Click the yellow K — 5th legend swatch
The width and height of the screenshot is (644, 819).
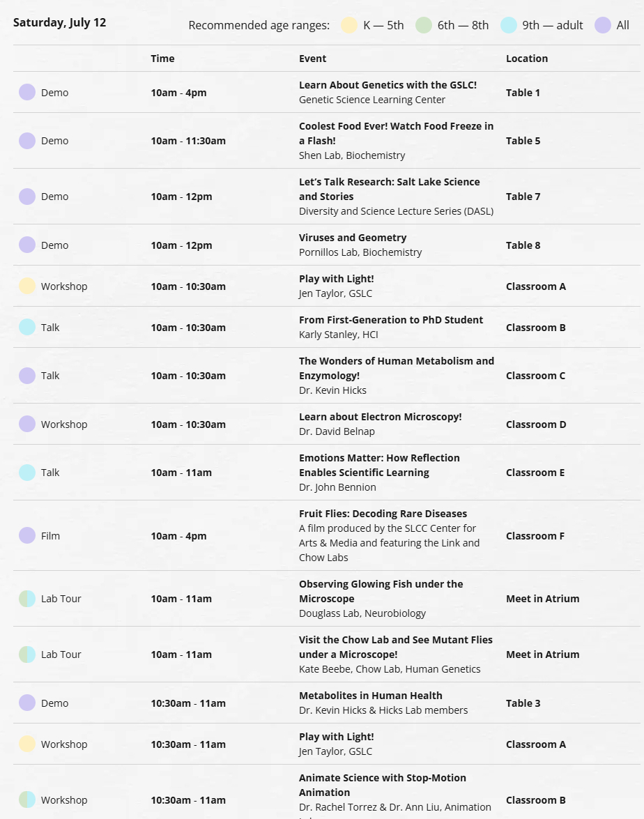pos(349,25)
